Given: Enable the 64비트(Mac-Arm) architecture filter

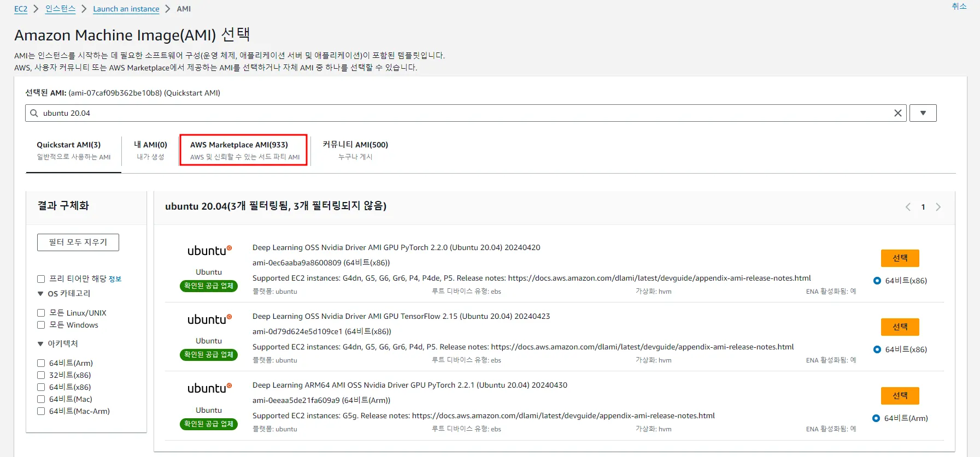Looking at the screenshot, I should [x=41, y=411].
